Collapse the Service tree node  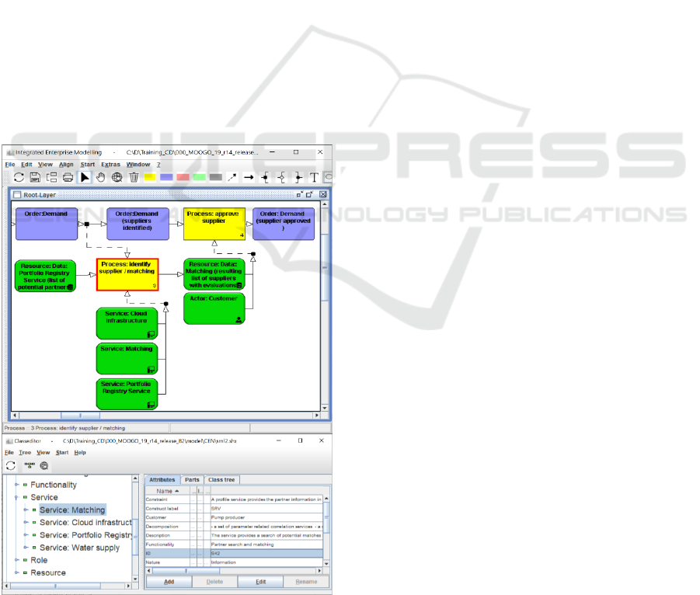click(16, 497)
